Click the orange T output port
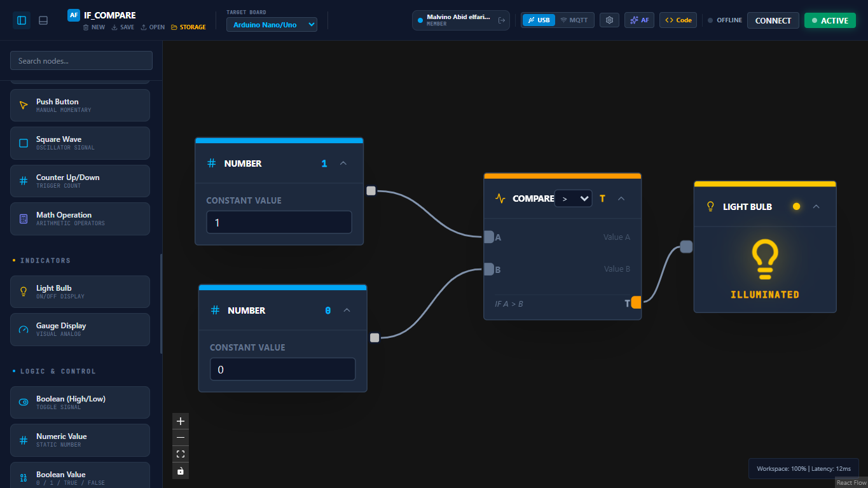 [x=637, y=303]
